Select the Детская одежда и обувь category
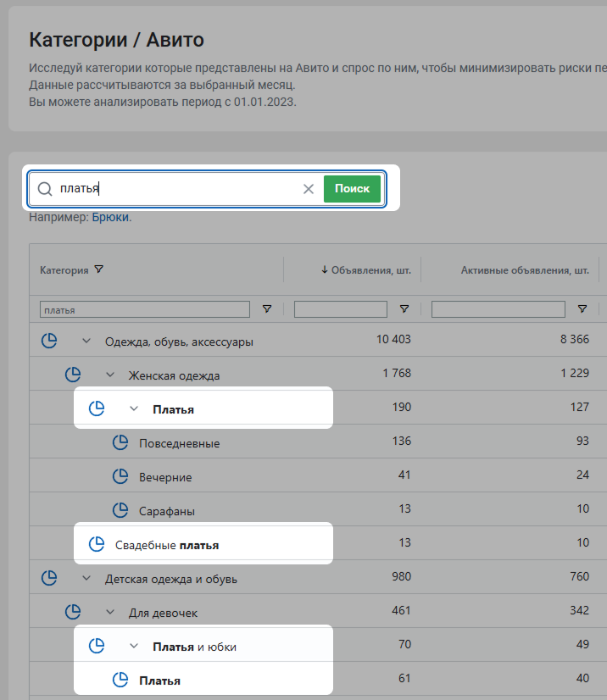Screen dimensions: 607x700 click(x=171, y=580)
